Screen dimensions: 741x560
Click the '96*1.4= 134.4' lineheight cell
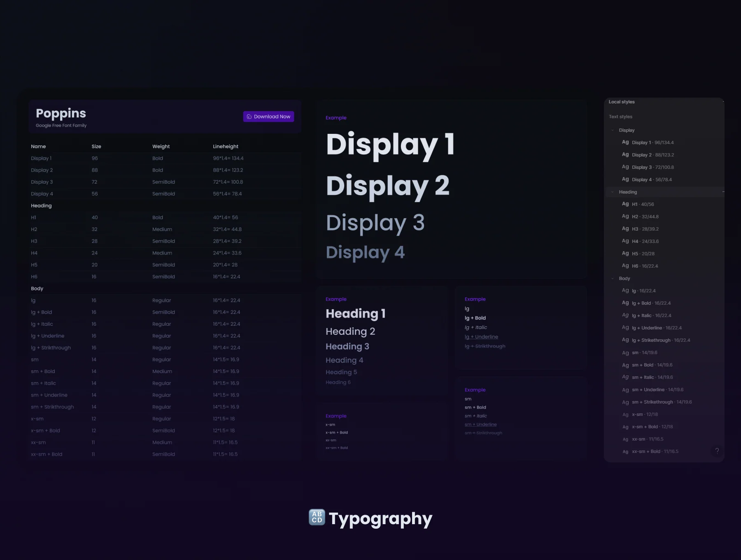[228, 158]
